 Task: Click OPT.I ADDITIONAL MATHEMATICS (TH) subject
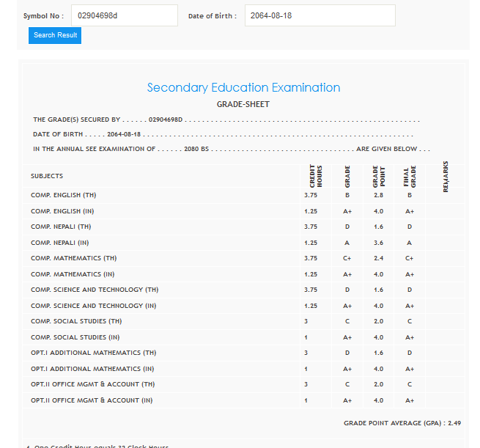[93, 353]
